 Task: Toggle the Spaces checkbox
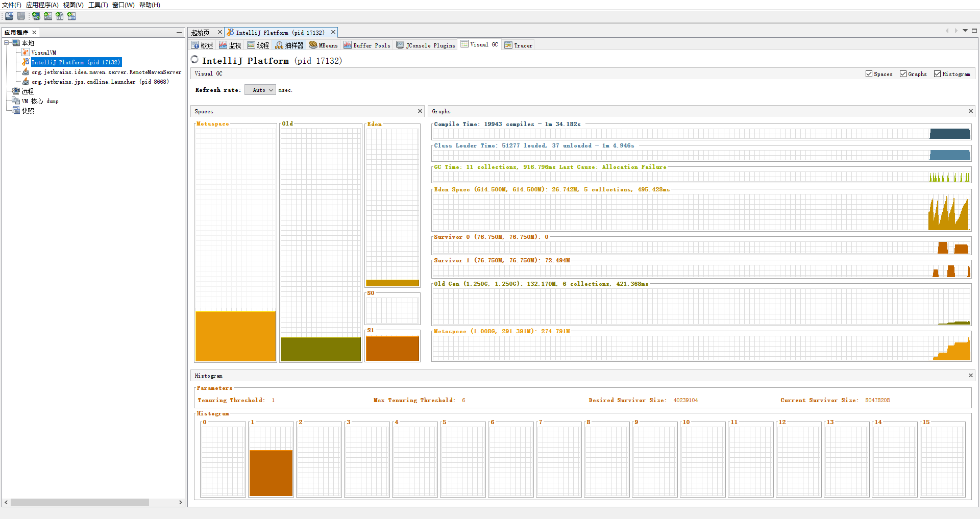coord(869,74)
